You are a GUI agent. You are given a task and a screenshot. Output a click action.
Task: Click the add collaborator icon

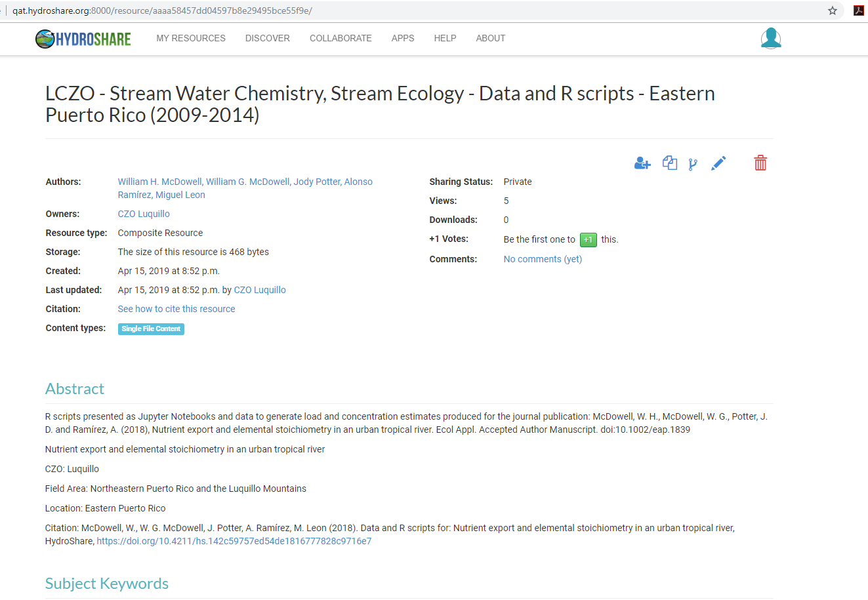(642, 163)
